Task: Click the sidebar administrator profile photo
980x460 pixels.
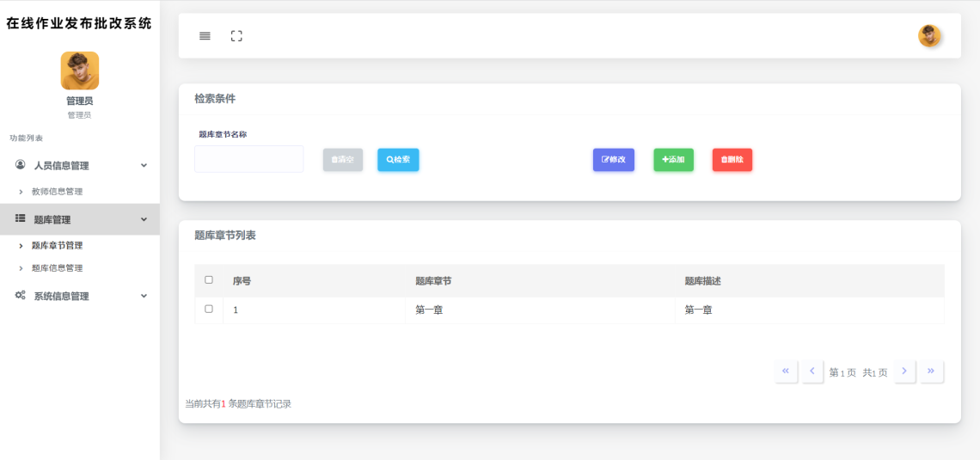Action: click(x=79, y=71)
